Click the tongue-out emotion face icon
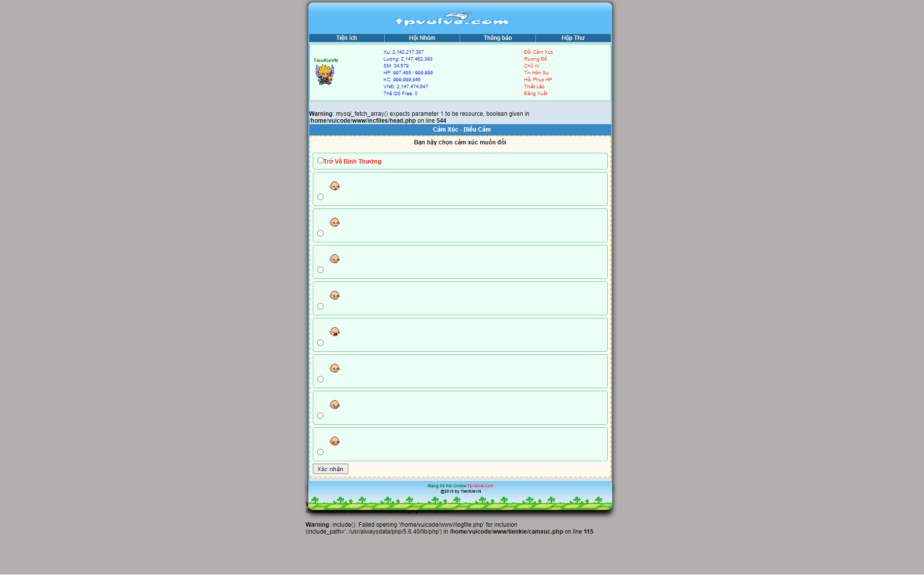The width and height of the screenshot is (924, 575). tap(334, 186)
